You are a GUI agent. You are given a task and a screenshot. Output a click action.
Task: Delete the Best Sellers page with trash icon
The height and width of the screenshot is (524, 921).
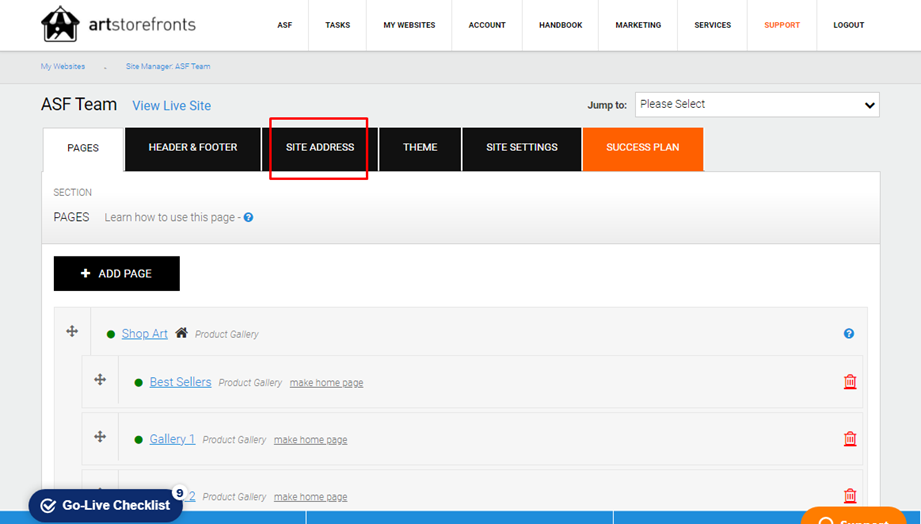pos(850,382)
